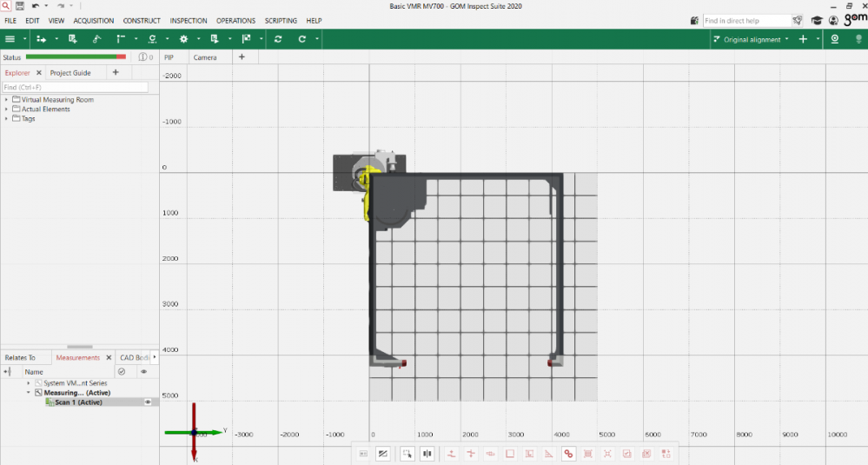Click the graduation cap training icon
The width and height of the screenshot is (868, 465).
click(x=817, y=21)
